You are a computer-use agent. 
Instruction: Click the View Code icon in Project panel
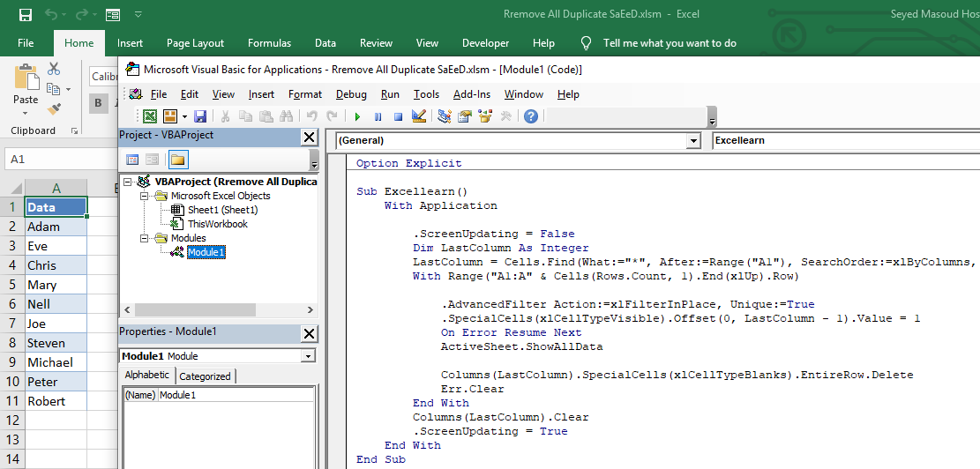click(x=132, y=160)
